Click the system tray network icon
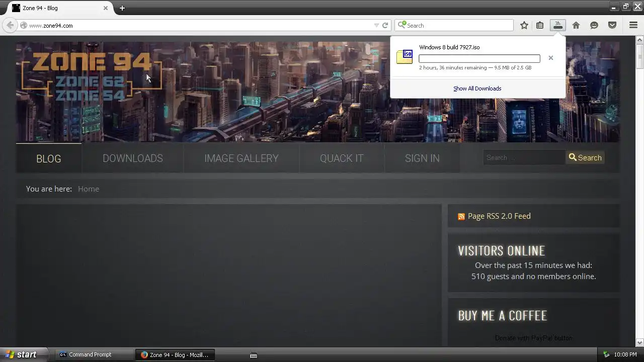This screenshot has width=644, height=362. click(x=606, y=354)
